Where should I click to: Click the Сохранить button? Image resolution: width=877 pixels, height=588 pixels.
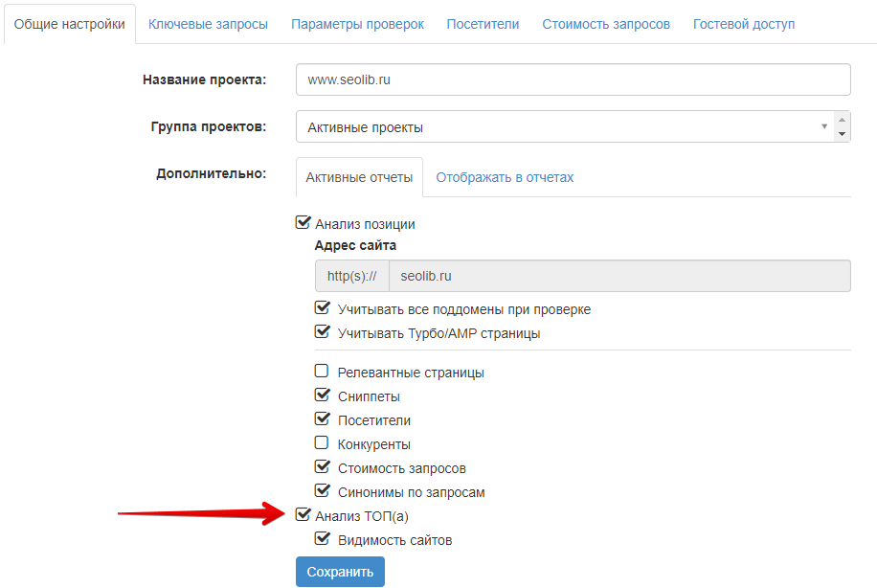pos(340,572)
